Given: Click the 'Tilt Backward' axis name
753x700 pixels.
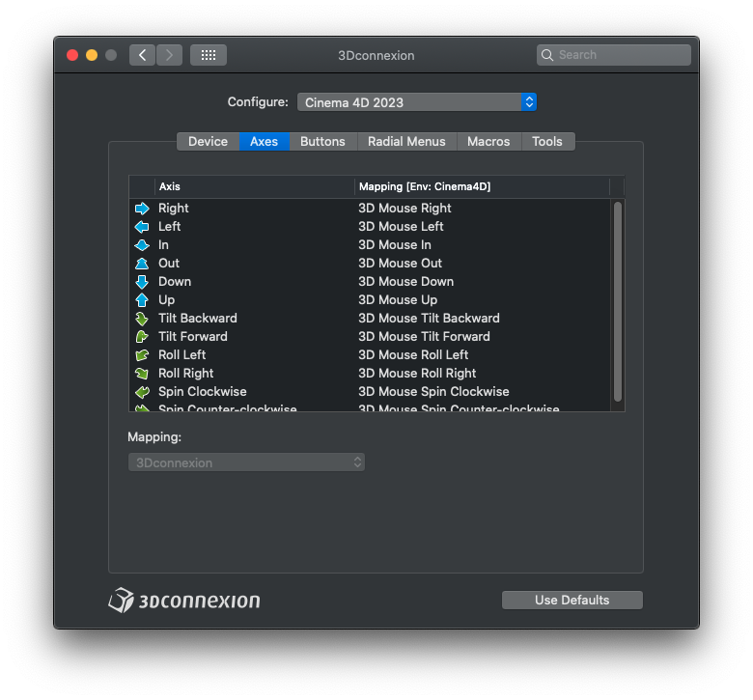Looking at the screenshot, I should click(x=198, y=319).
